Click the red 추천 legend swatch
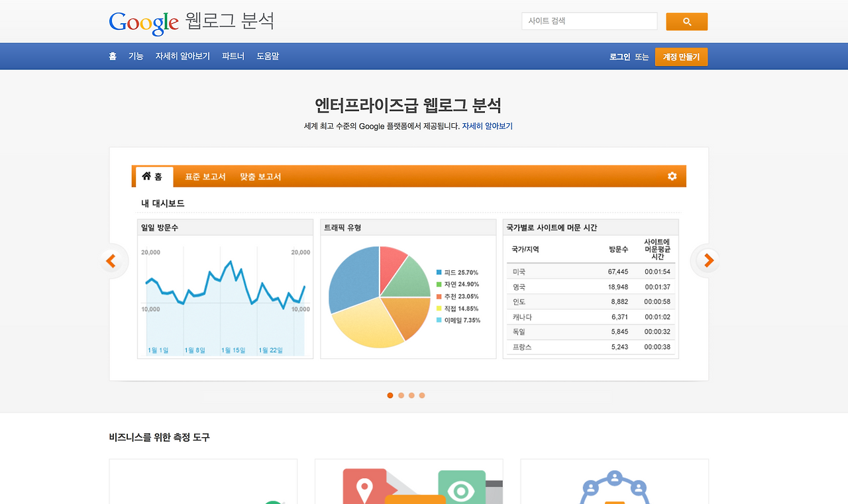 [439, 296]
